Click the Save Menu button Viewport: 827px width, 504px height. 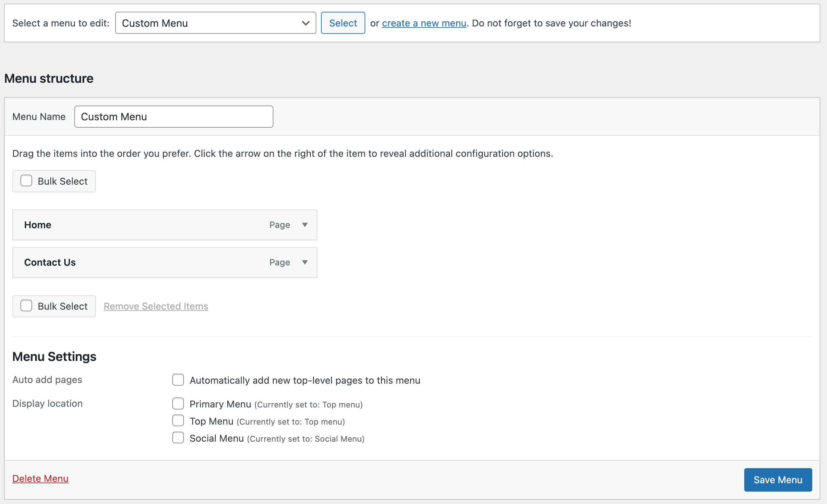coord(778,480)
